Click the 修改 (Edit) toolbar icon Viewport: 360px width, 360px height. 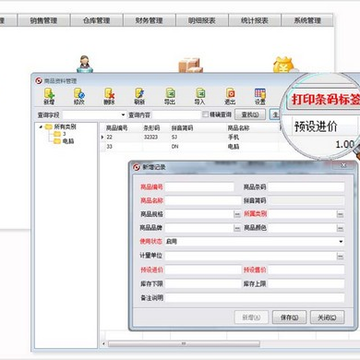pos(79,96)
